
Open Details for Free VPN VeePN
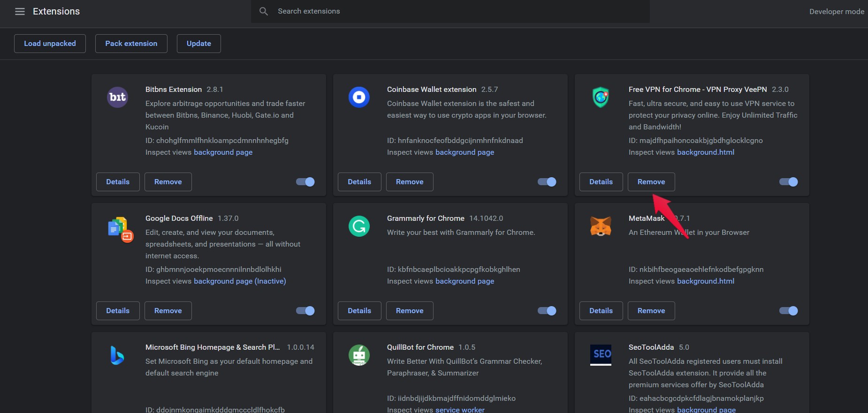(601, 182)
